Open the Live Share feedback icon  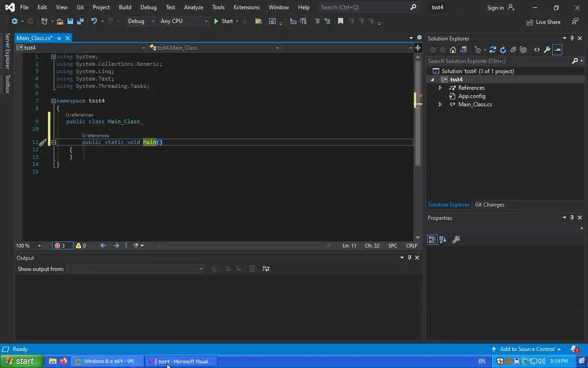(x=575, y=22)
